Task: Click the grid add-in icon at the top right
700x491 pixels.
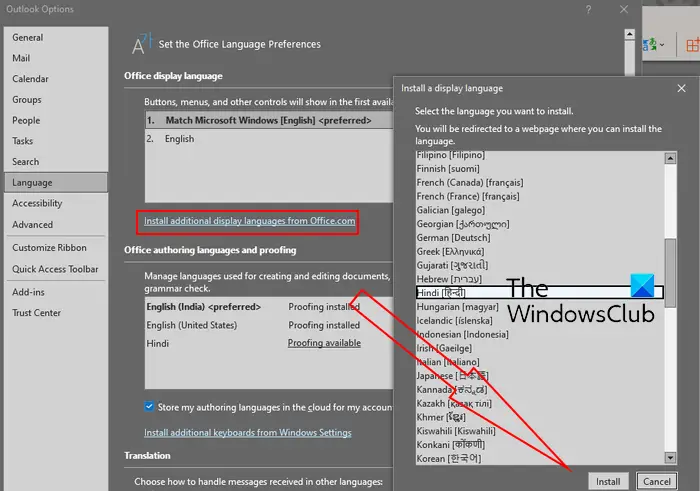Action: coord(692,45)
